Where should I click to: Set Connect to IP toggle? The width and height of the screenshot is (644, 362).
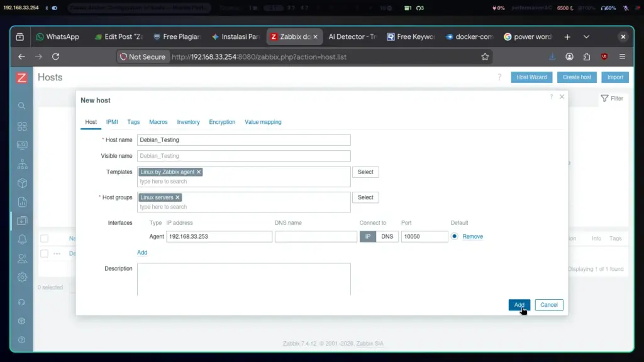[x=367, y=236]
